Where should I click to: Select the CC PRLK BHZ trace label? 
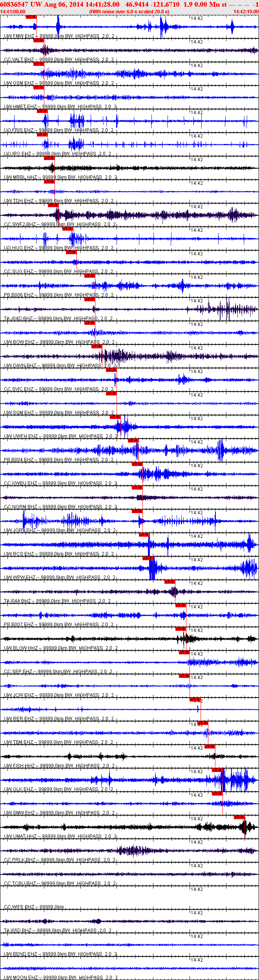(x=60, y=860)
